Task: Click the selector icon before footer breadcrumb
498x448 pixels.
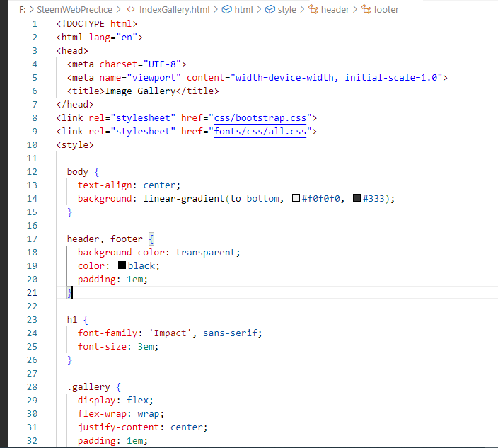Action: (366, 9)
